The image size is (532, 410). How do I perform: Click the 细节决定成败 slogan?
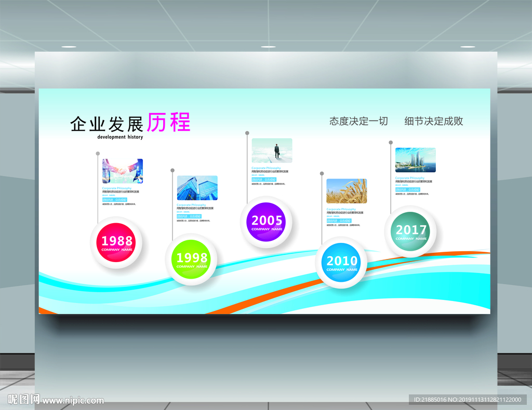tap(434, 121)
